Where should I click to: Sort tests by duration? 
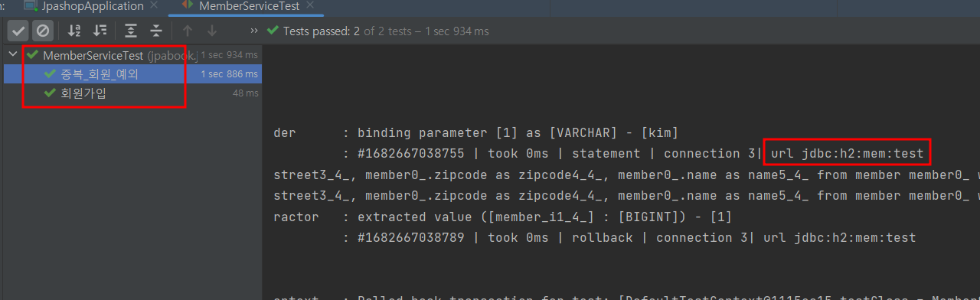(x=100, y=31)
